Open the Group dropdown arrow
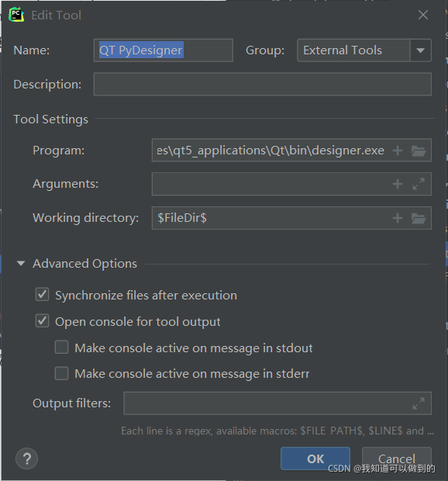This screenshot has height=481, width=448. tap(420, 50)
